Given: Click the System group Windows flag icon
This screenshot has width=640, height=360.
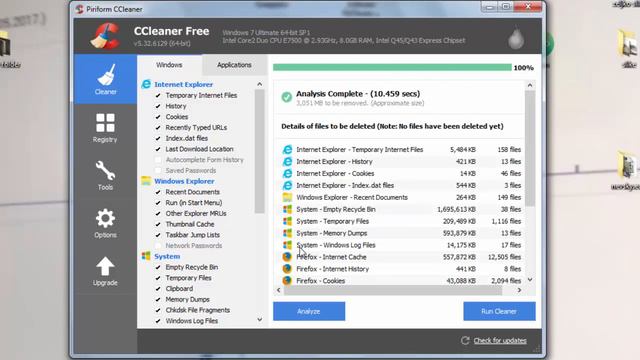Looking at the screenshot, I should tap(146, 256).
